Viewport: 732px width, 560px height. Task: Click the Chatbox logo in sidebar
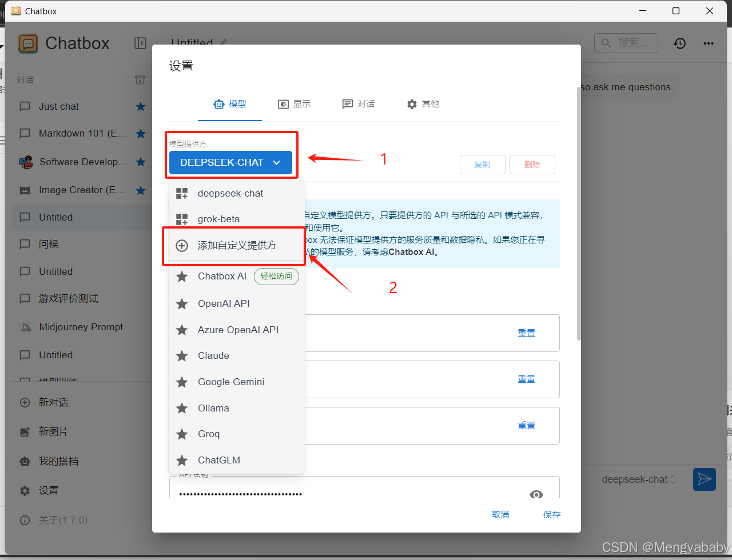coord(28,43)
